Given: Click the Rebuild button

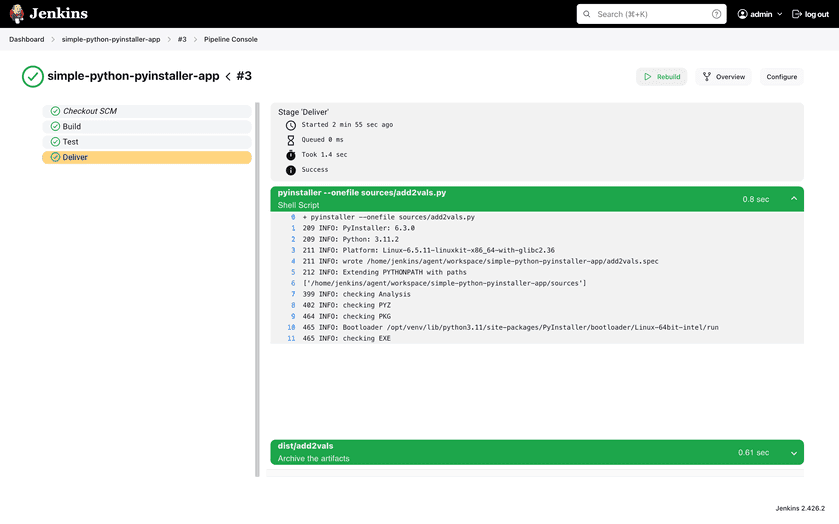Looking at the screenshot, I should [661, 77].
